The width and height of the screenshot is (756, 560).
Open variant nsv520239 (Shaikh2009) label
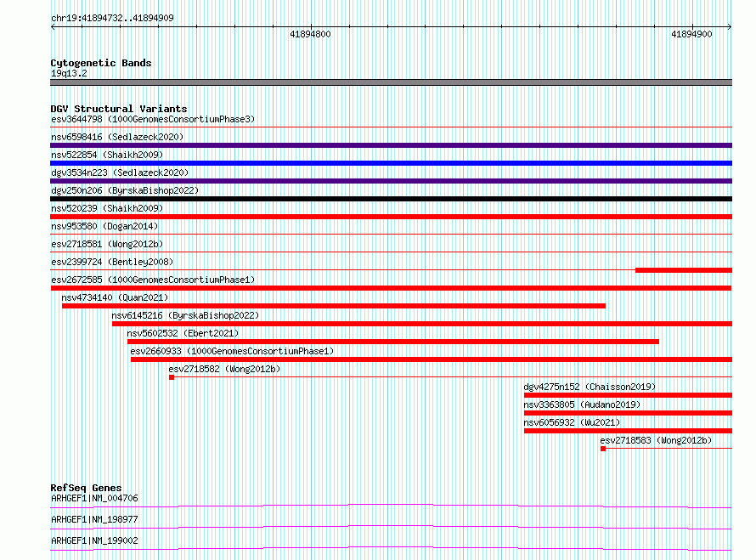[x=107, y=208]
